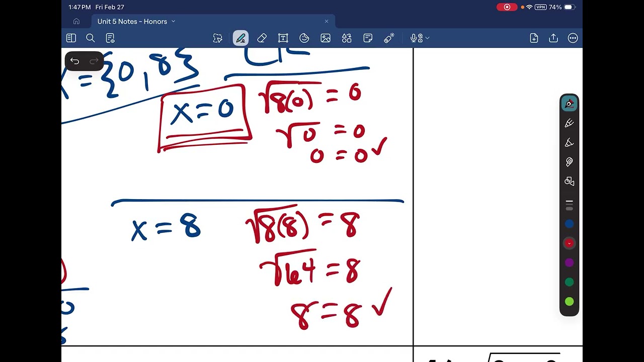Tap the screen recording indicator
Image resolution: width=644 pixels, height=362 pixels.
(x=507, y=7)
